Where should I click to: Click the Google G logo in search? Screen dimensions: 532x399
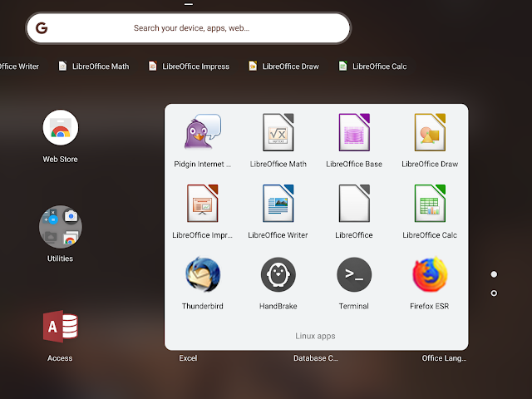[42, 27]
